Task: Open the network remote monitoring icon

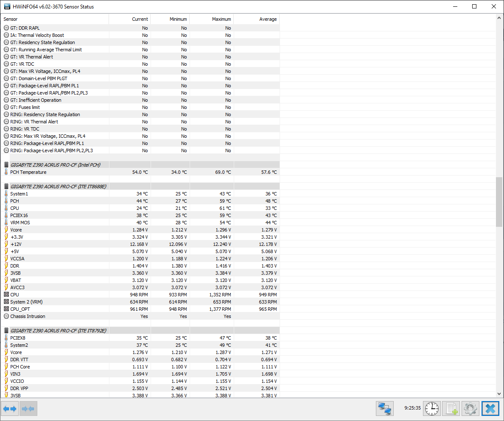Action: tap(385, 409)
